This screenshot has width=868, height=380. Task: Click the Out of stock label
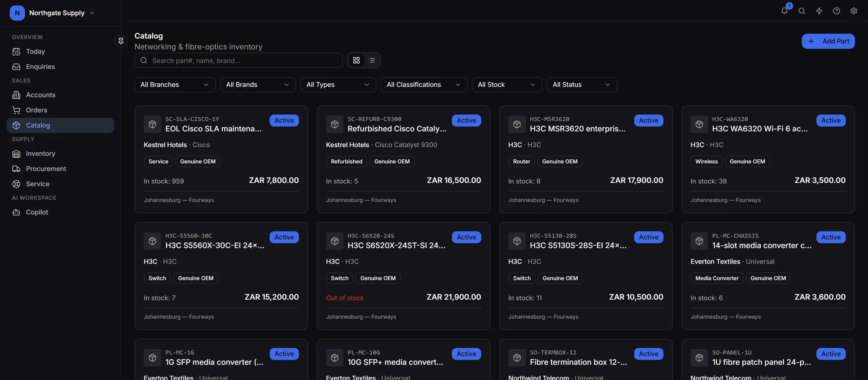click(x=345, y=298)
